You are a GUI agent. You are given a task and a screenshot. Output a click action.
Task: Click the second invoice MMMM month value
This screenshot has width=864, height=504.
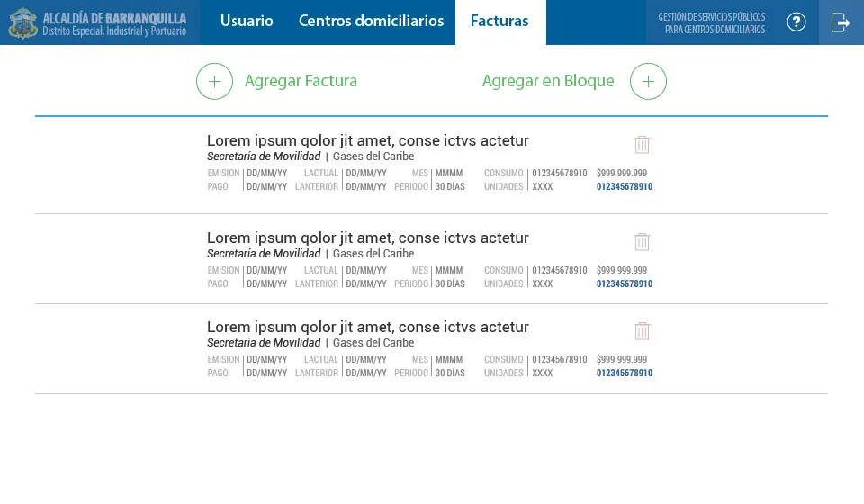coord(449,271)
